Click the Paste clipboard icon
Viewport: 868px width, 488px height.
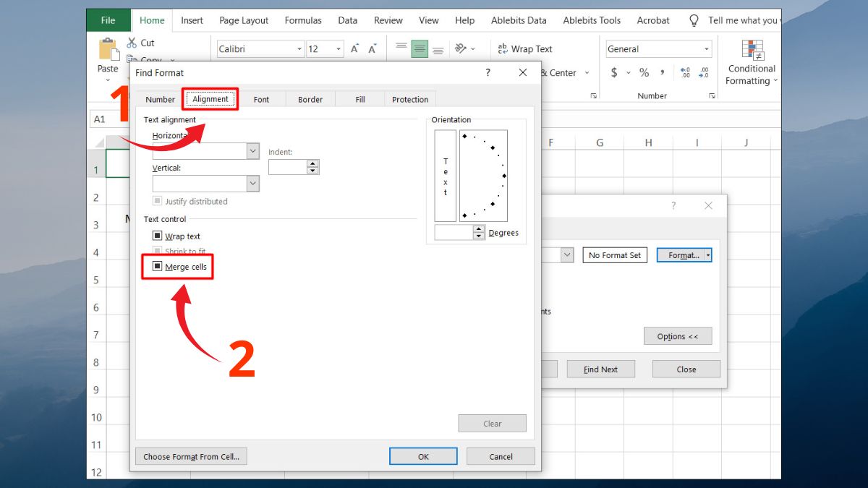[109, 49]
